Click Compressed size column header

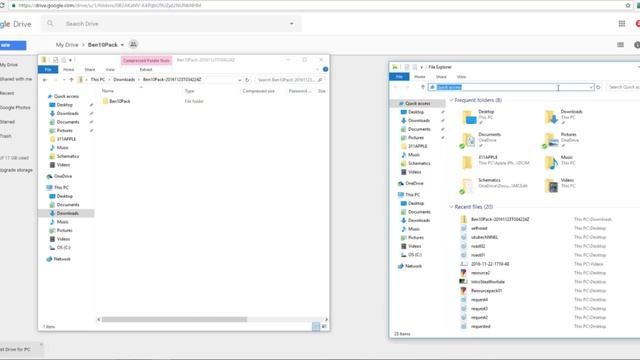pyautogui.click(x=258, y=91)
